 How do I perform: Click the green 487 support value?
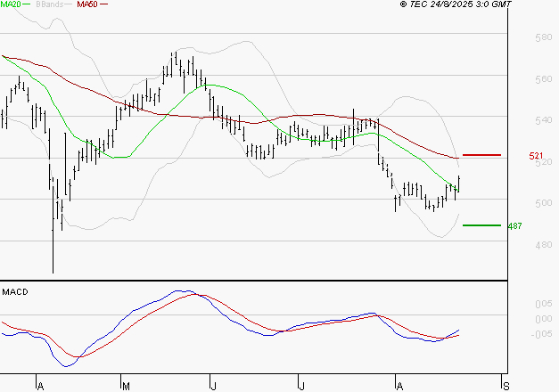coord(514,226)
